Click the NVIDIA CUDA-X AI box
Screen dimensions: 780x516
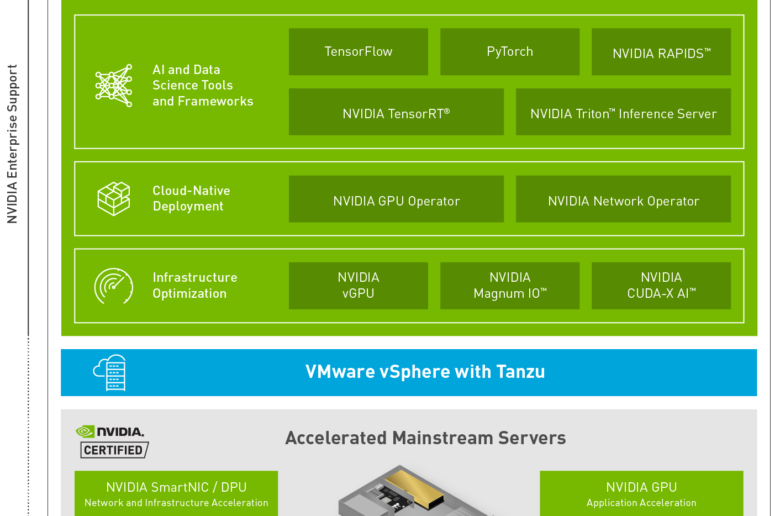coord(661,286)
